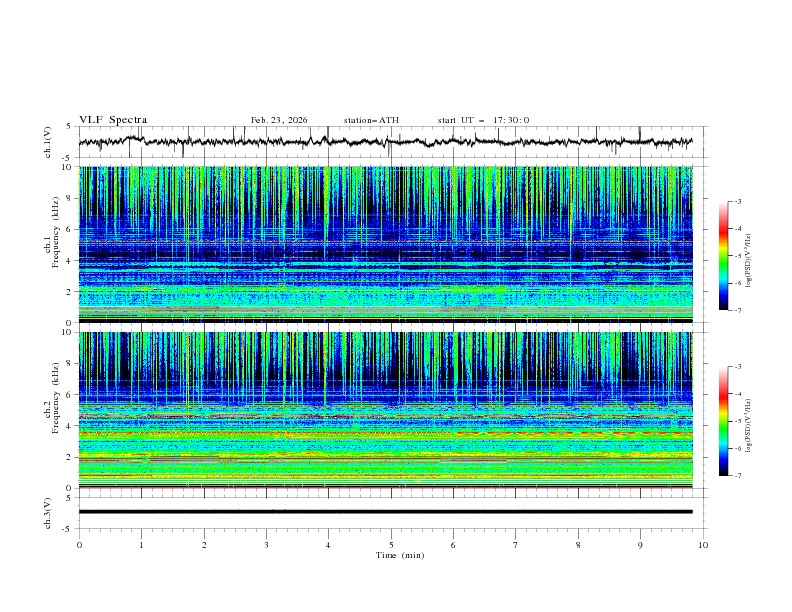Click the ch.1 spectrogram panel
Screen dimensions: 792x612
click(x=385, y=244)
